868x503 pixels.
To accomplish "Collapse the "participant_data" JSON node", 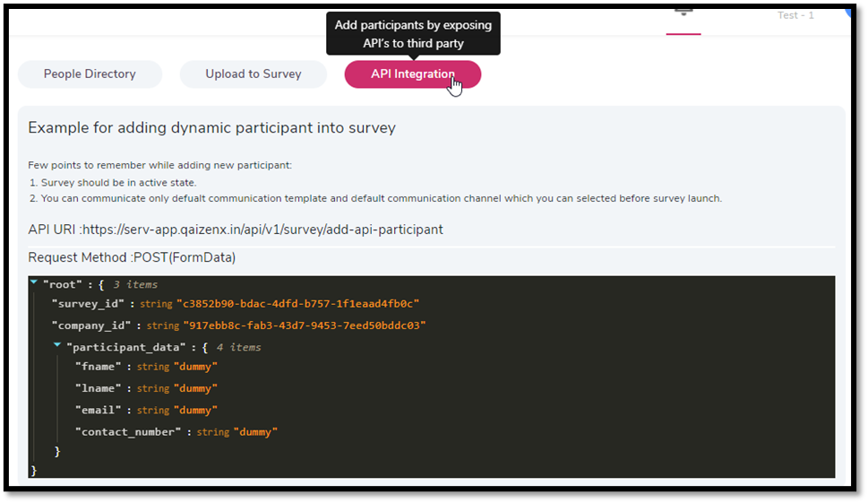I will pyautogui.click(x=57, y=346).
